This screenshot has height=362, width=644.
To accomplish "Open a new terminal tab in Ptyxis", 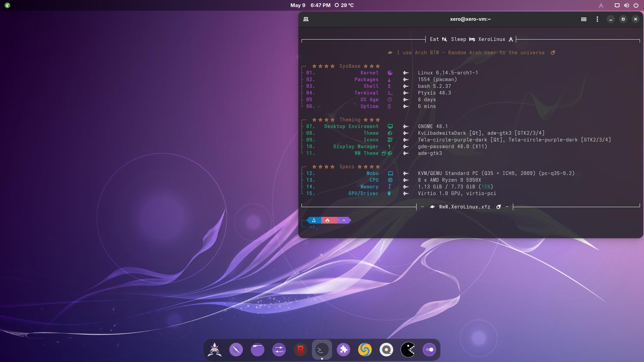I will point(306,19).
